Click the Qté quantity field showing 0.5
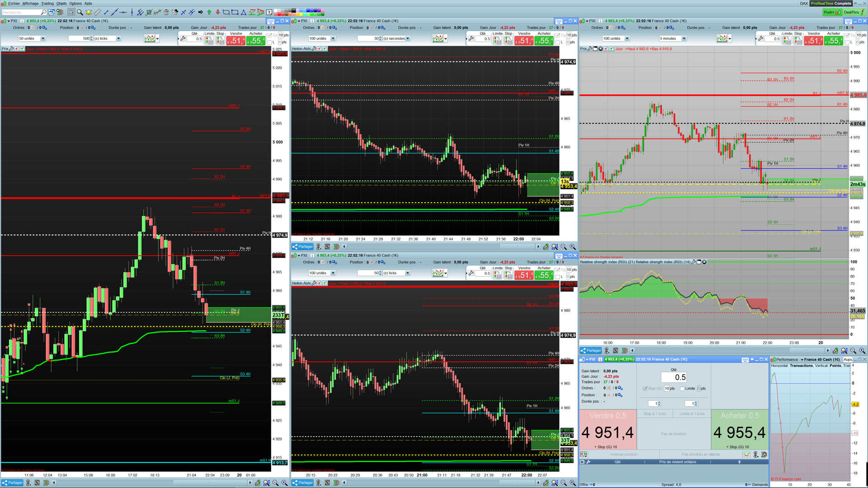The image size is (868, 488). click(674, 377)
